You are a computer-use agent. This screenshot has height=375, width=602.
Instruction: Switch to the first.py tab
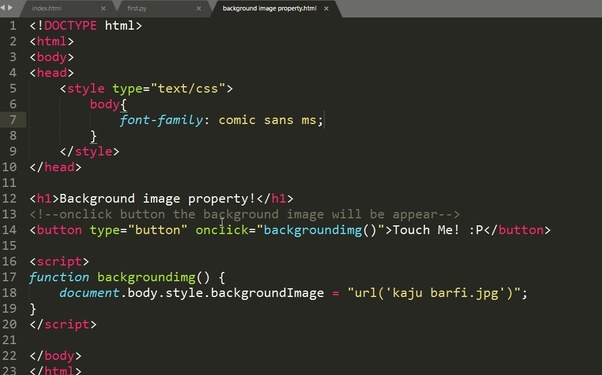coord(137,8)
